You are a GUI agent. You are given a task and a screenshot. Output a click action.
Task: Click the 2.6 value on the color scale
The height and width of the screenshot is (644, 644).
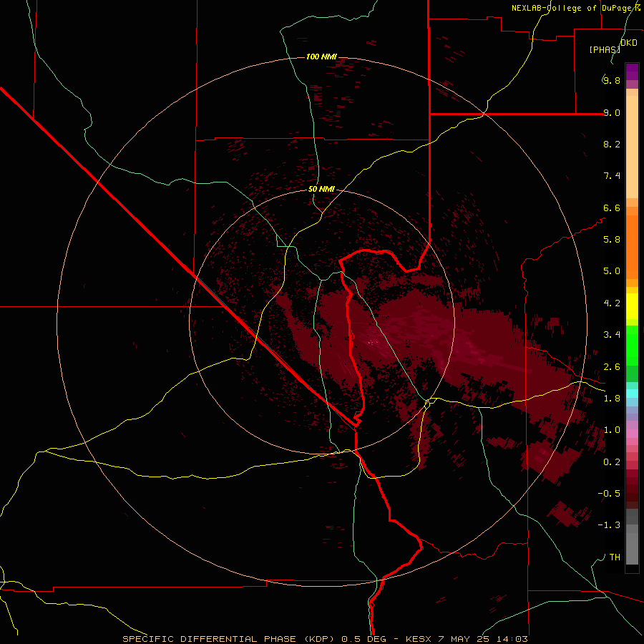612,367
